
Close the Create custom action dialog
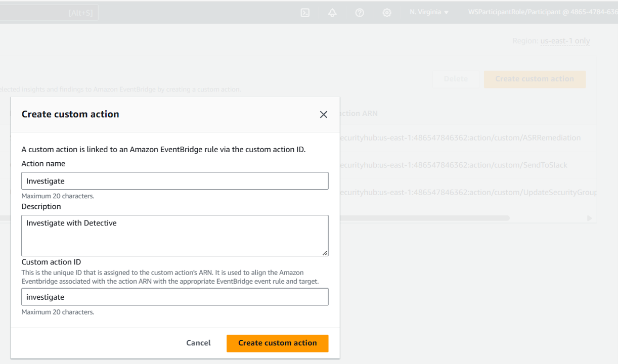click(x=324, y=114)
